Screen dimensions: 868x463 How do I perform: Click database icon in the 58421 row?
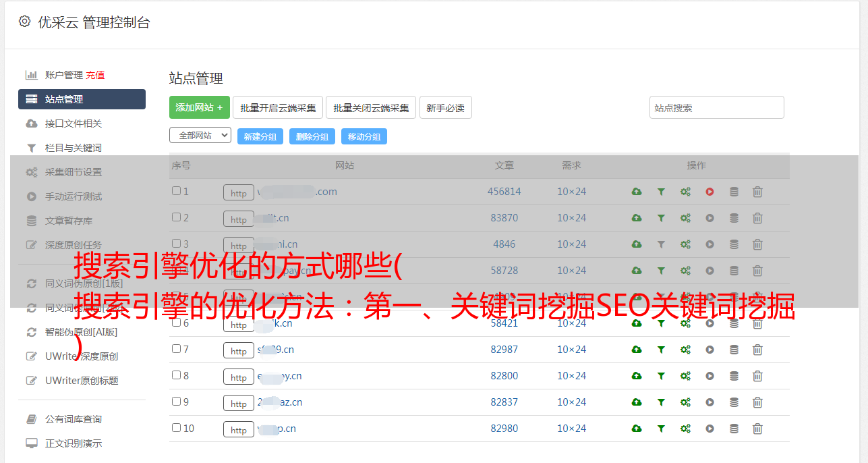click(734, 323)
